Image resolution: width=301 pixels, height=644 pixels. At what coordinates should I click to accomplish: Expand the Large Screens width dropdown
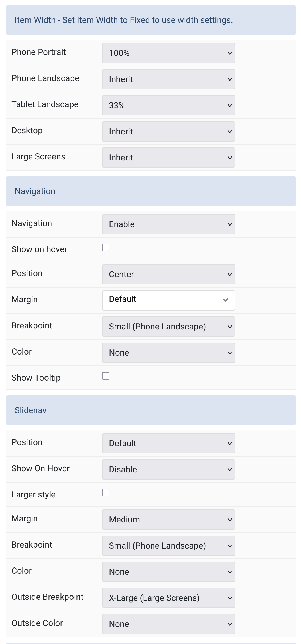[x=168, y=158]
